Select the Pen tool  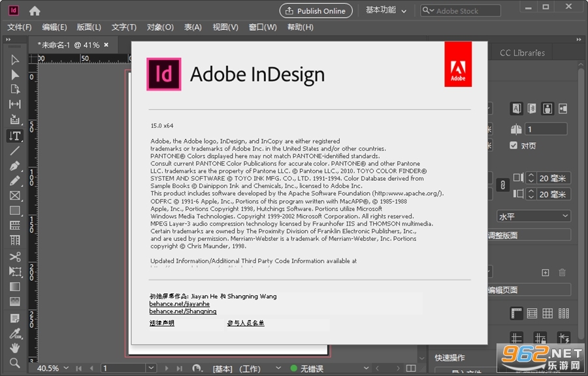(14, 166)
